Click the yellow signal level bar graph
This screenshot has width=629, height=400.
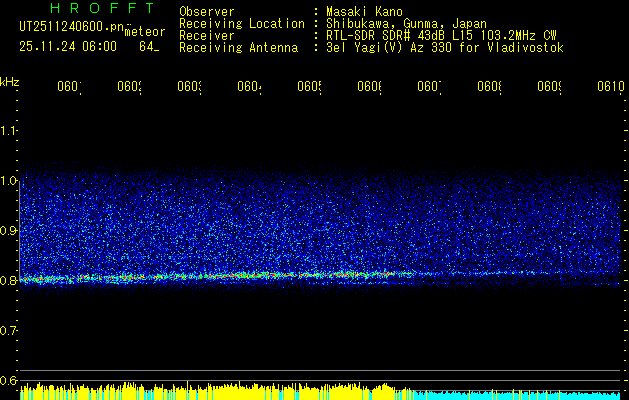[217, 391]
